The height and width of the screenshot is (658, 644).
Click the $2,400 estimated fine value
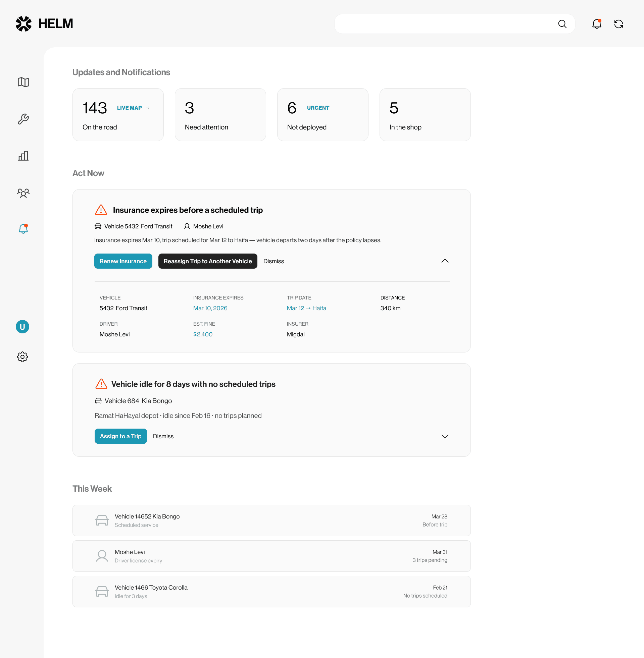(x=203, y=334)
